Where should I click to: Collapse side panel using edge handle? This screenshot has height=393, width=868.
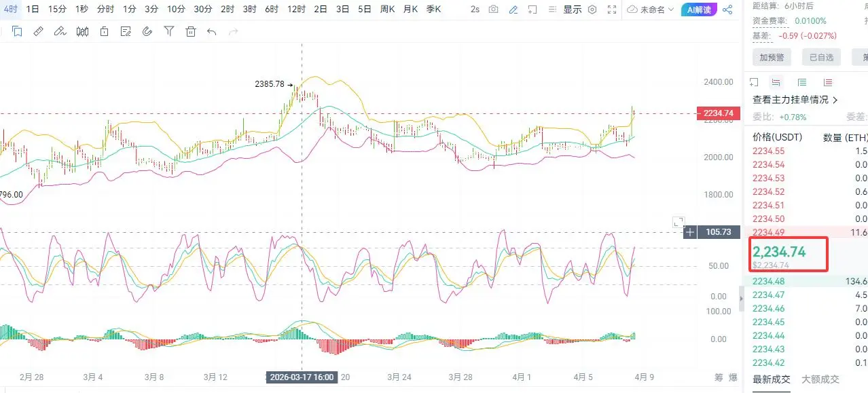741,299
